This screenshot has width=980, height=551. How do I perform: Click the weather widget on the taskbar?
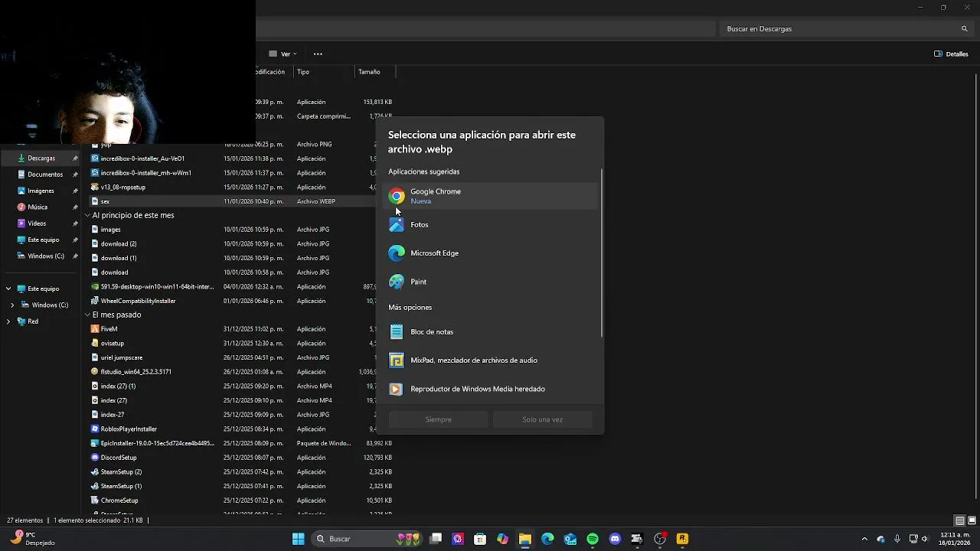coord(32,539)
